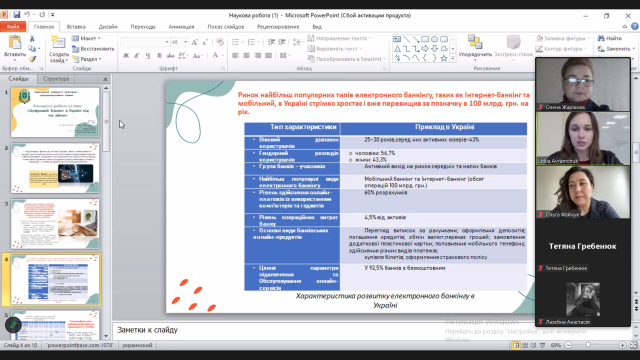The height and width of the screenshot is (360, 640).
Task: Switch to slide sorter view in status bar
Action: pyautogui.click(x=525, y=345)
